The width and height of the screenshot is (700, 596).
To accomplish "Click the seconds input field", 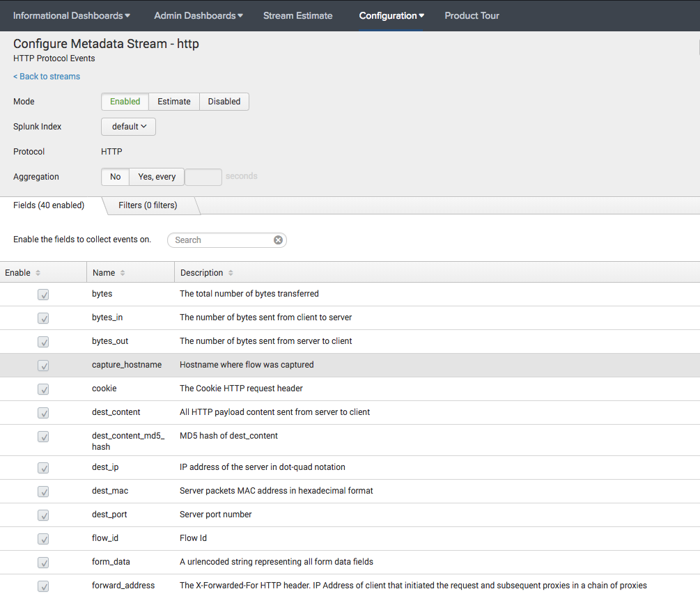I will pos(203,176).
